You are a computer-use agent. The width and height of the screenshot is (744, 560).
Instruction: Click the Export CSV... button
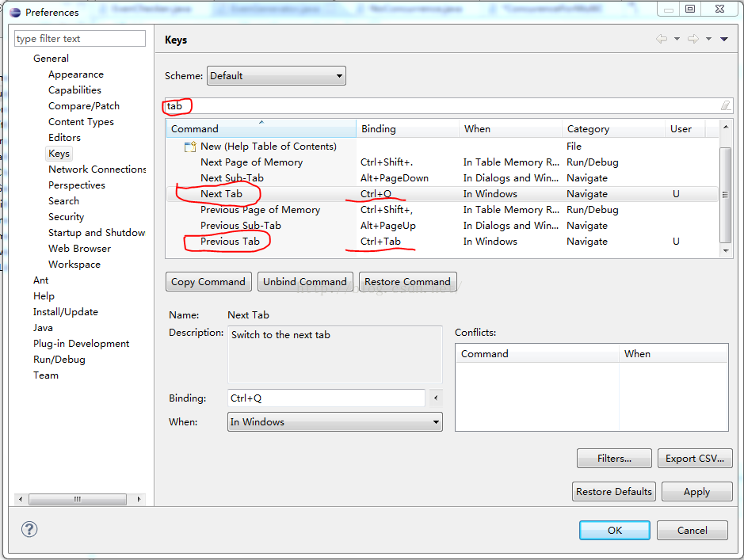coord(695,459)
